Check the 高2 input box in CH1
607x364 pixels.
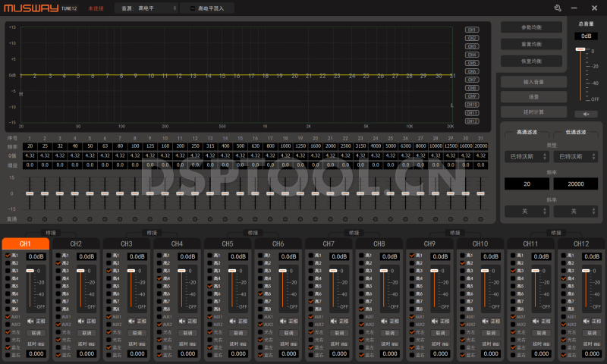[8, 263]
